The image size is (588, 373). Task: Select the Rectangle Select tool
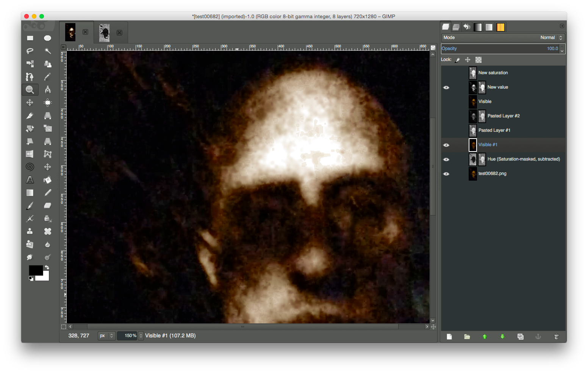tap(30, 38)
